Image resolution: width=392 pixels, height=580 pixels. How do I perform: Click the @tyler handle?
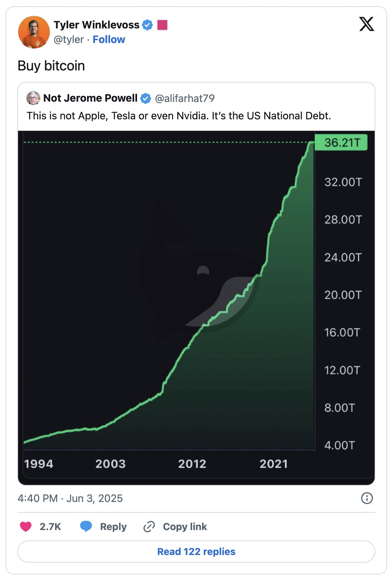click(x=69, y=40)
